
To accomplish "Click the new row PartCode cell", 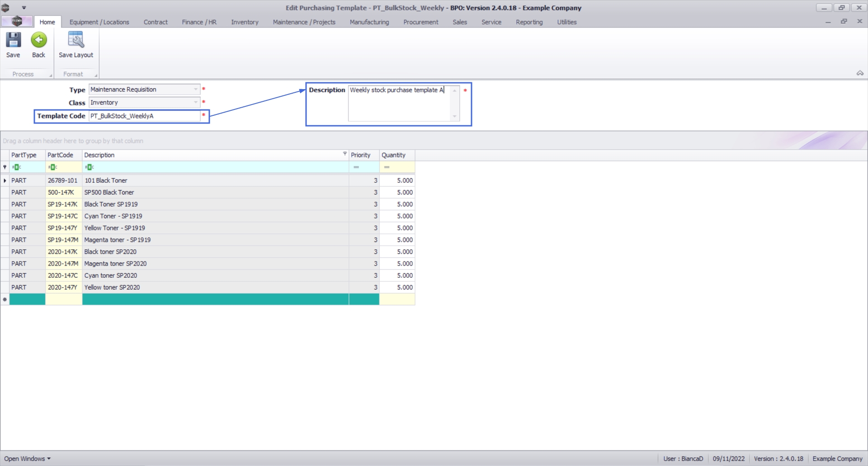I will point(64,300).
